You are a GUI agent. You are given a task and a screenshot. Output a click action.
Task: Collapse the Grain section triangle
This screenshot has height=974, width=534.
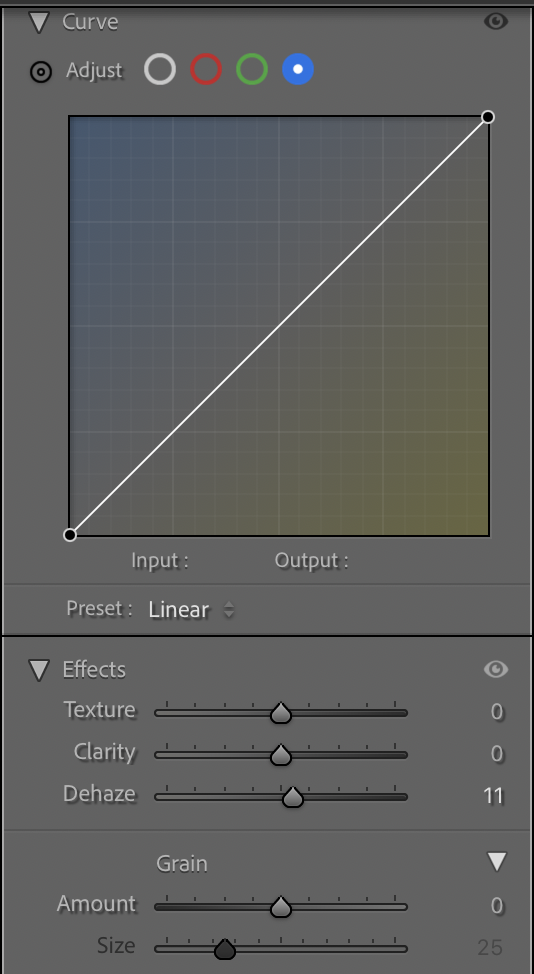497,862
